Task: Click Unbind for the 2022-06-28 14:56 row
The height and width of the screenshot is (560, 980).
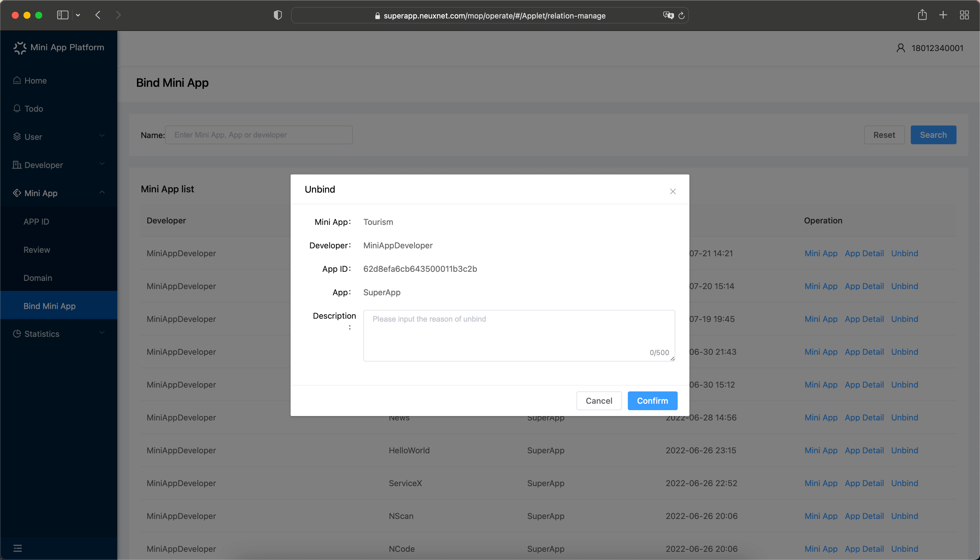Action: point(905,418)
